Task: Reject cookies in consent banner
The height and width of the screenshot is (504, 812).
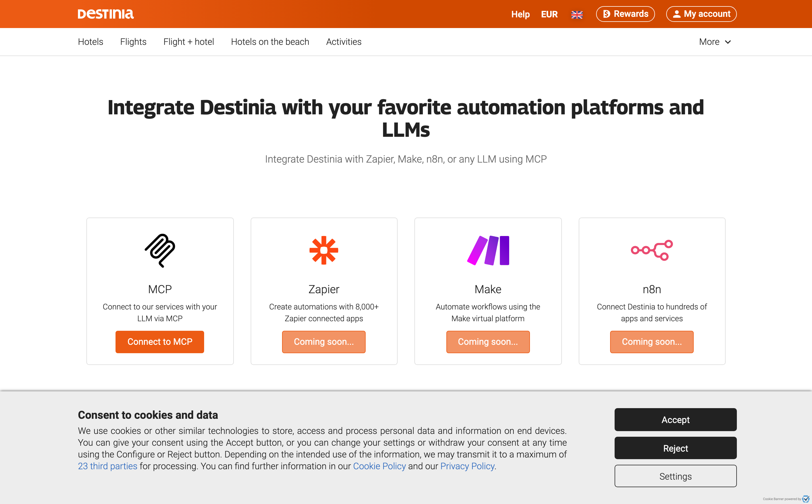Action: pos(675,448)
